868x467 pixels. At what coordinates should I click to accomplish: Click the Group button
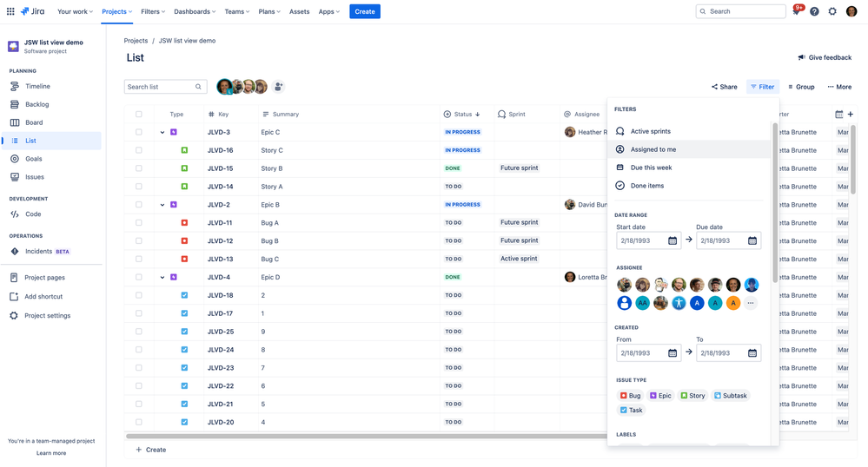[x=801, y=87]
